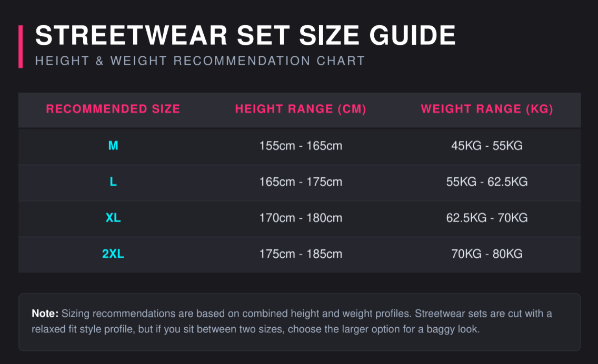Click the Height Range (CM) column header

(x=301, y=109)
